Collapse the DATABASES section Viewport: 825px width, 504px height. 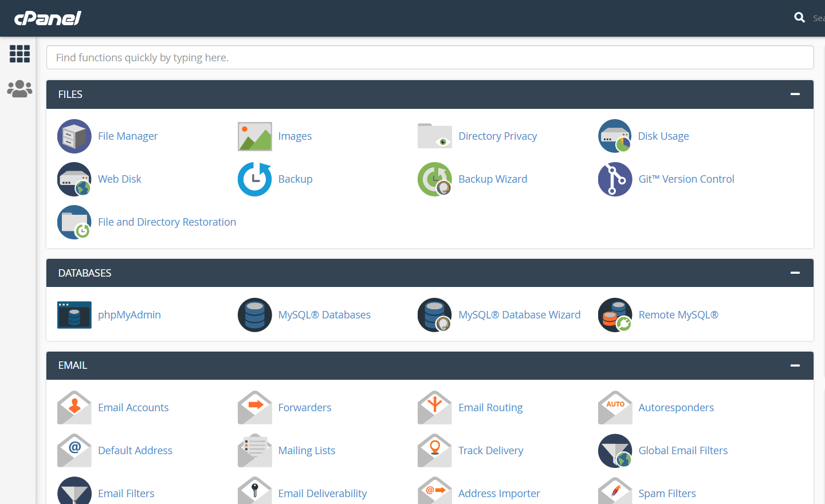[795, 273]
